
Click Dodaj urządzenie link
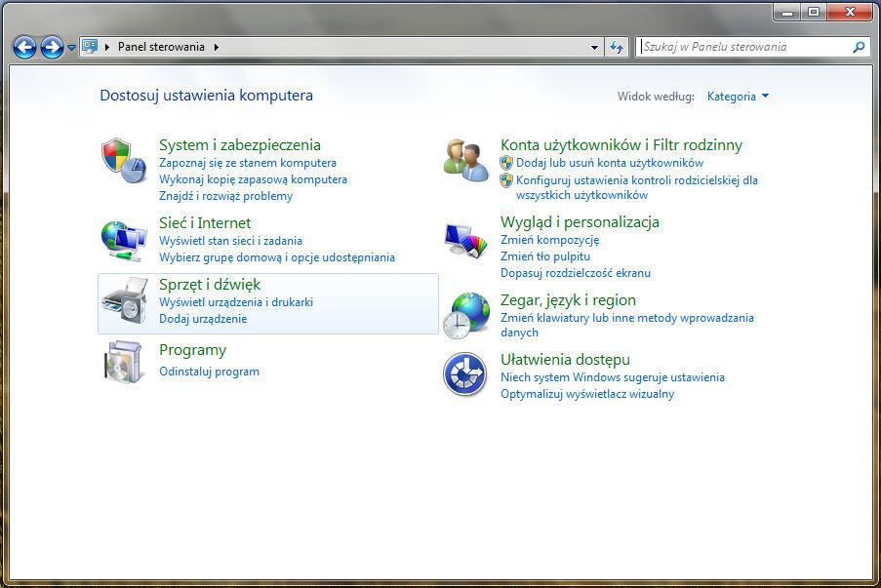click(x=203, y=319)
